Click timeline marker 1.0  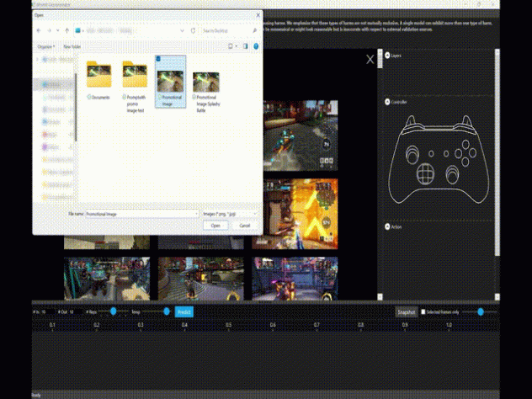pos(449,326)
